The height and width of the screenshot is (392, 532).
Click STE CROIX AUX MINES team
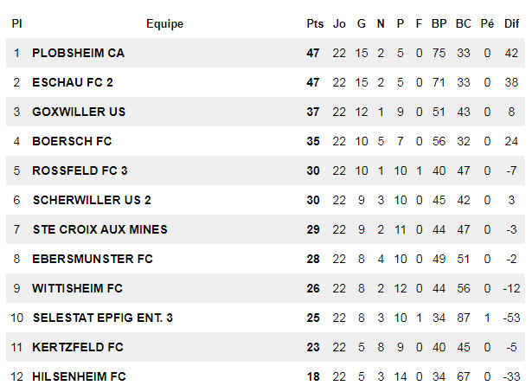(x=100, y=229)
